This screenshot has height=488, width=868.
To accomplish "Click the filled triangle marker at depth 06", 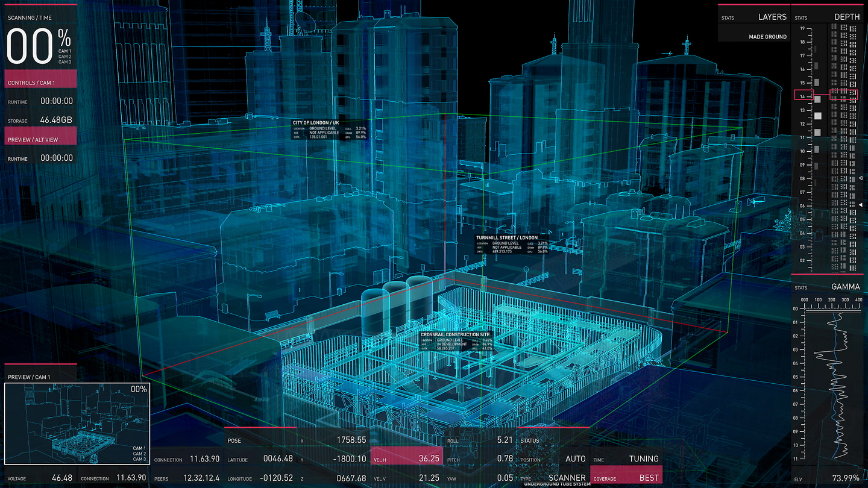I will pyautogui.click(x=861, y=205).
